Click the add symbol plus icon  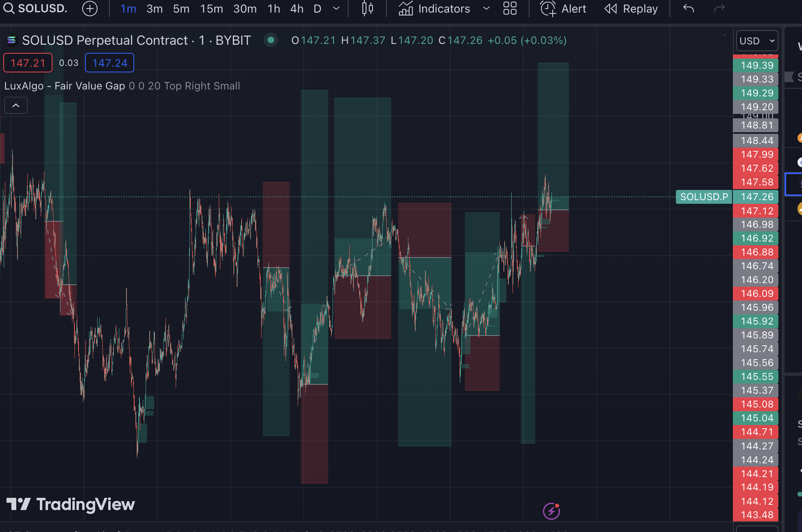click(89, 9)
